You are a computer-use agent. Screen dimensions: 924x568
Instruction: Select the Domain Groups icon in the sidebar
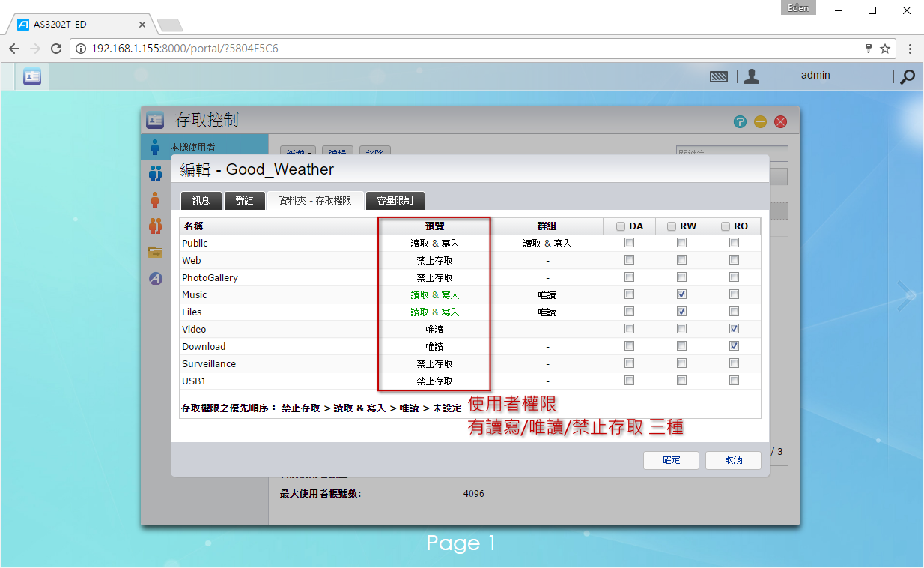155,226
